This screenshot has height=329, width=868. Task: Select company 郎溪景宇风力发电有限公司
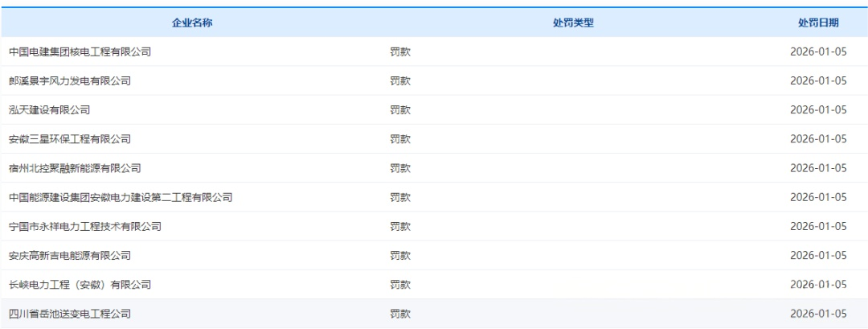[x=70, y=81]
